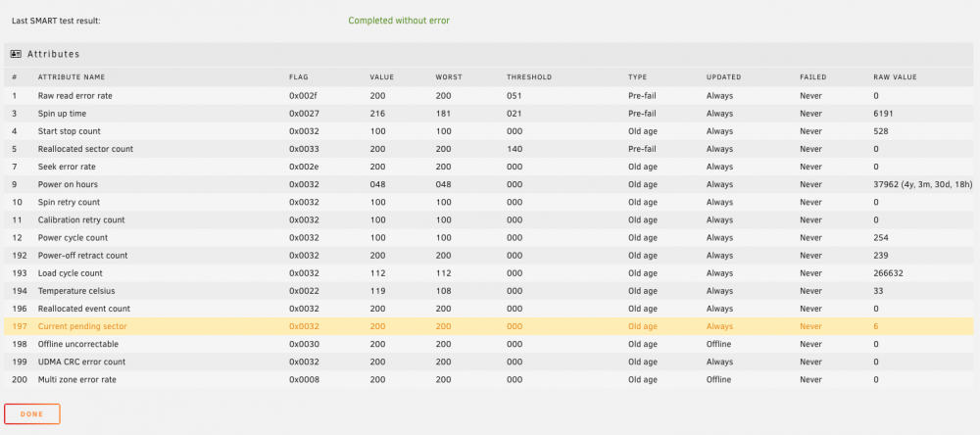Screen dimensions: 980x435
Task: Click 'Pre-fail' type in Raw read error rate row
Action: tap(643, 96)
